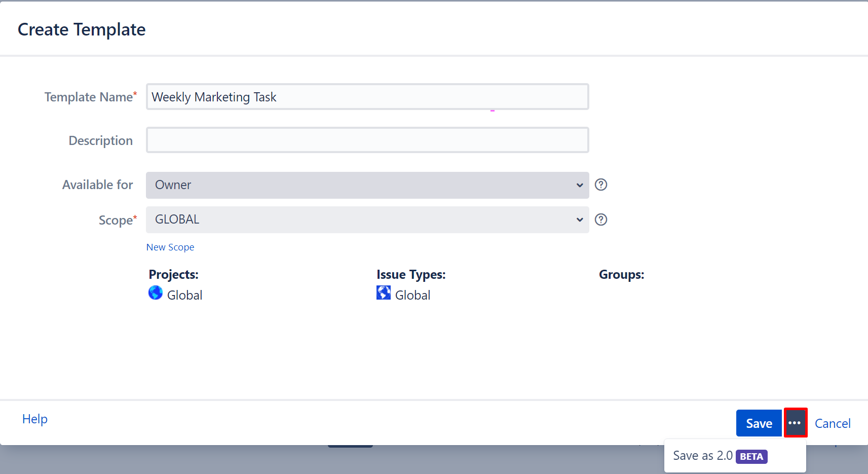Screen dimensions: 868x474
Task: Click the Description field label
Action: pos(100,140)
